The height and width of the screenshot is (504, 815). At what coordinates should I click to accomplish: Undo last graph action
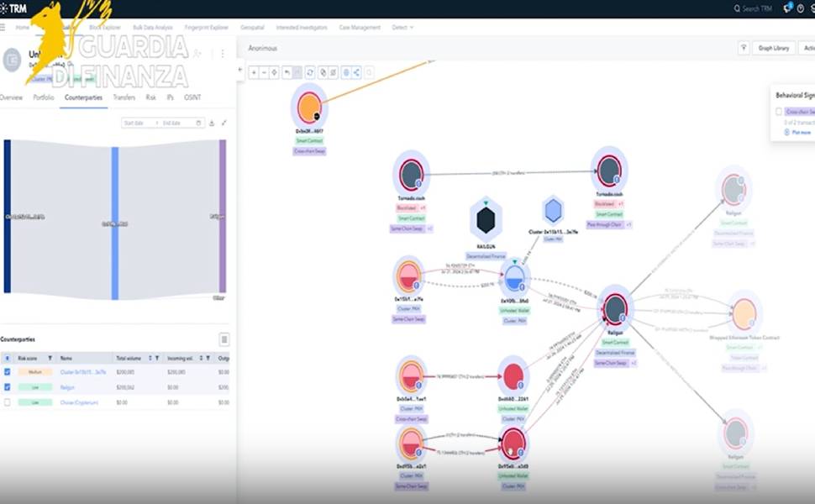(287, 73)
